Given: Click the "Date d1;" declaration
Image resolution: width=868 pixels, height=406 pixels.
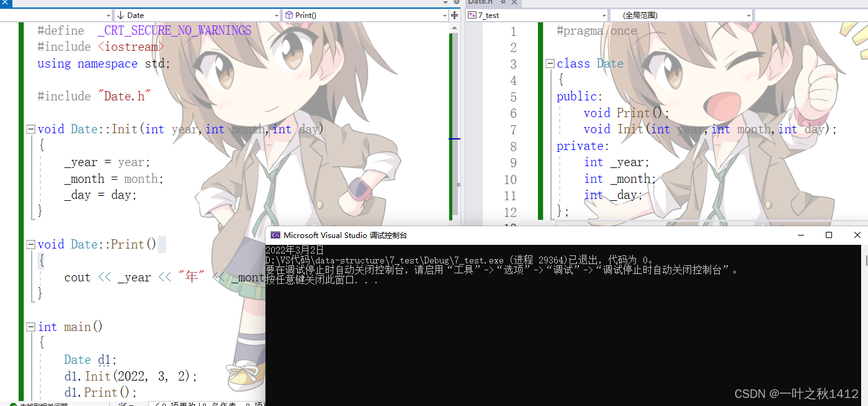Looking at the screenshot, I should click(91, 360).
